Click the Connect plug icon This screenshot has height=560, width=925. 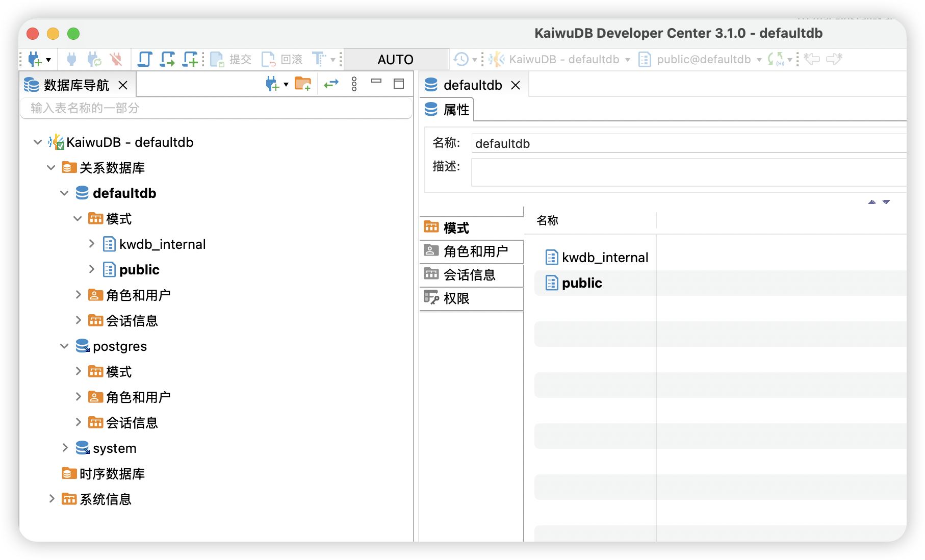tap(72, 60)
